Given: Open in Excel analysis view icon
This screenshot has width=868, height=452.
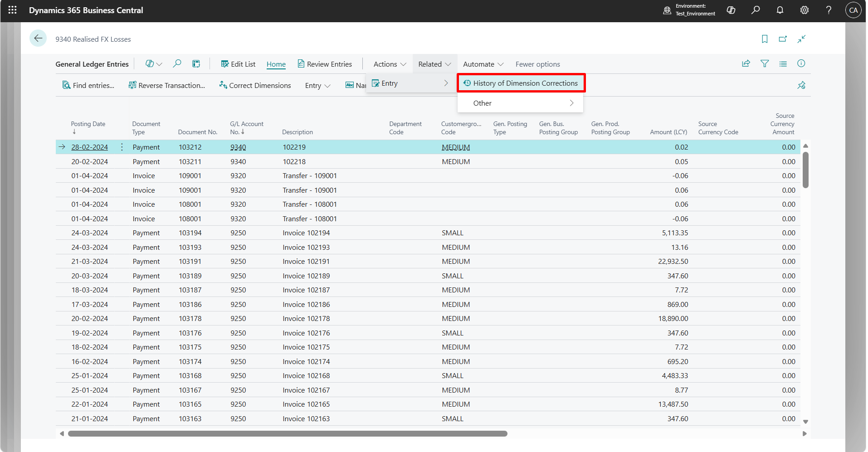Looking at the screenshot, I should point(196,64).
